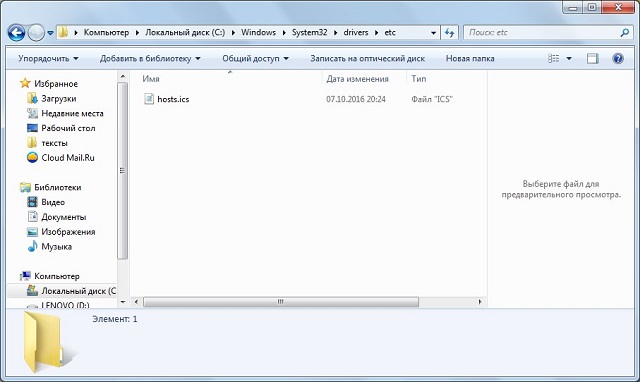Open the recent locations dropdown arrow
The height and width of the screenshot is (382, 640).
coord(50,33)
